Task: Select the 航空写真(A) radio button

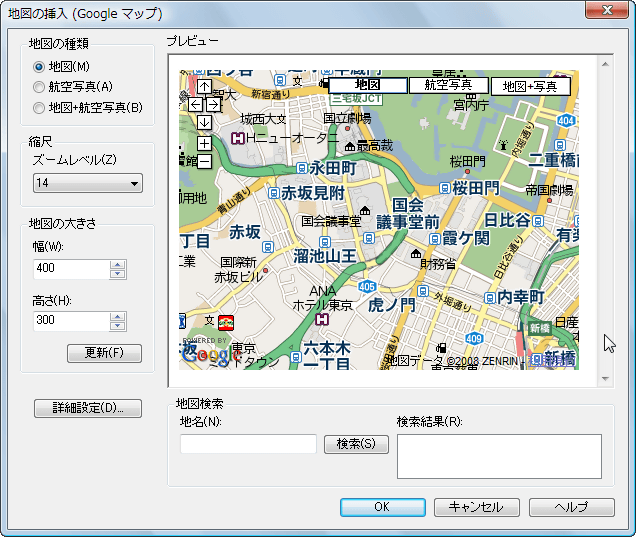Action: (39, 87)
